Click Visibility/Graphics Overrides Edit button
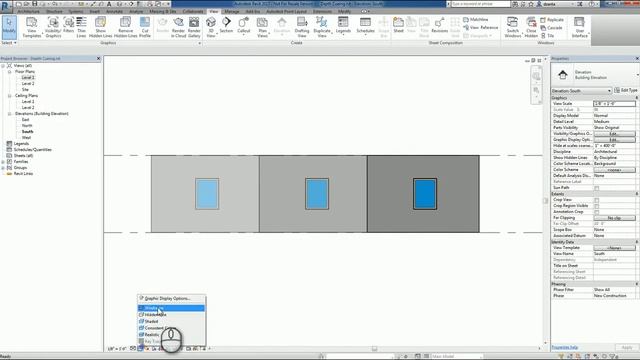640x360 pixels. (x=614, y=134)
